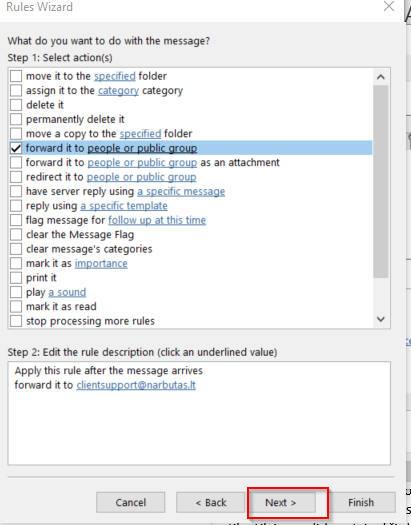Tick the 'permanently delete it' checkbox

tap(16, 119)
